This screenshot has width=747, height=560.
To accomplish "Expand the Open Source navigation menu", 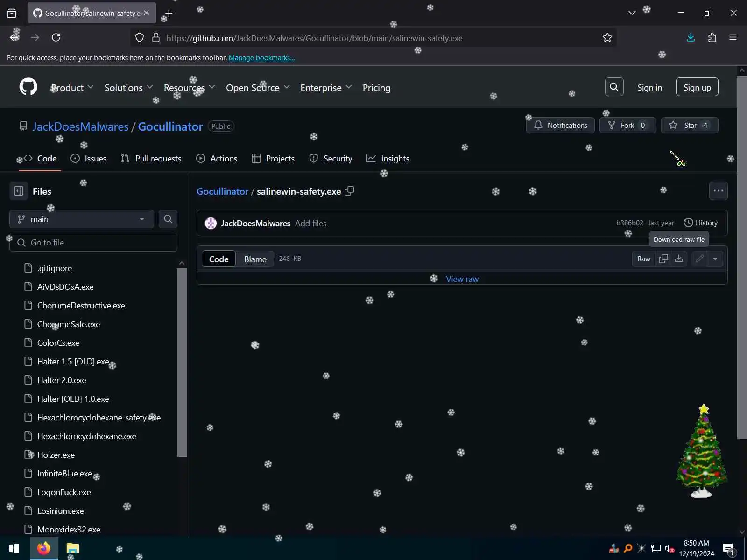I will click(258, 87).
